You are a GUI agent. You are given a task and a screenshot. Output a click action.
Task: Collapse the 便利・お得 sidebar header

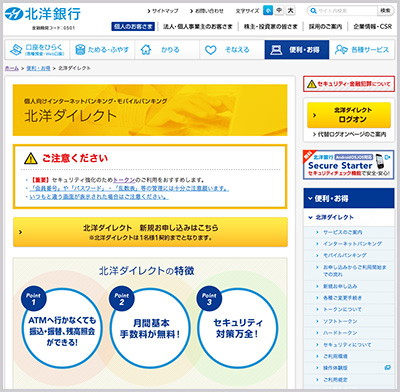(349, 198)
